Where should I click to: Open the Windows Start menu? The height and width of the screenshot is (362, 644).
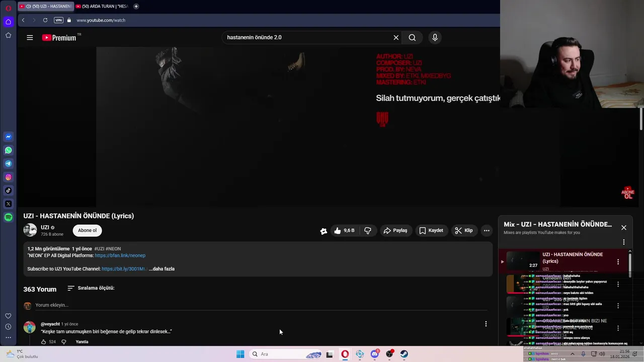pos(240,354)
